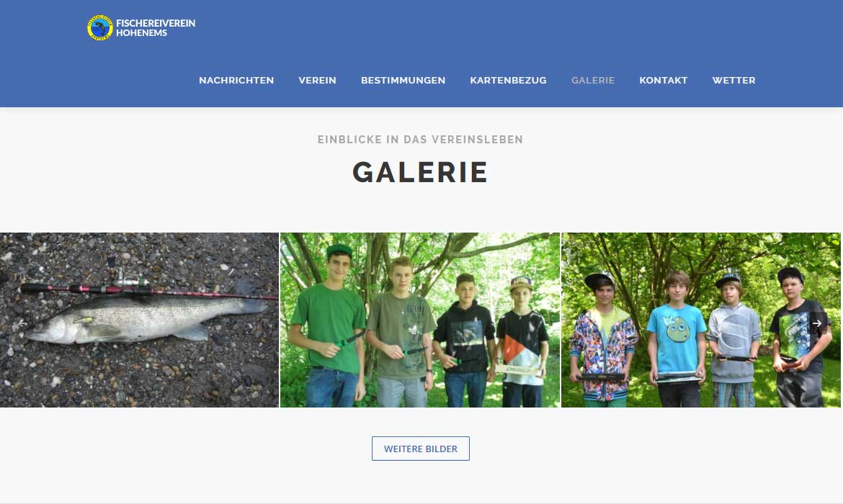Image resolution: width=843 pixels, height=504 pixels.
Task: Open the Kontakt page
Action: pos(664,80)
